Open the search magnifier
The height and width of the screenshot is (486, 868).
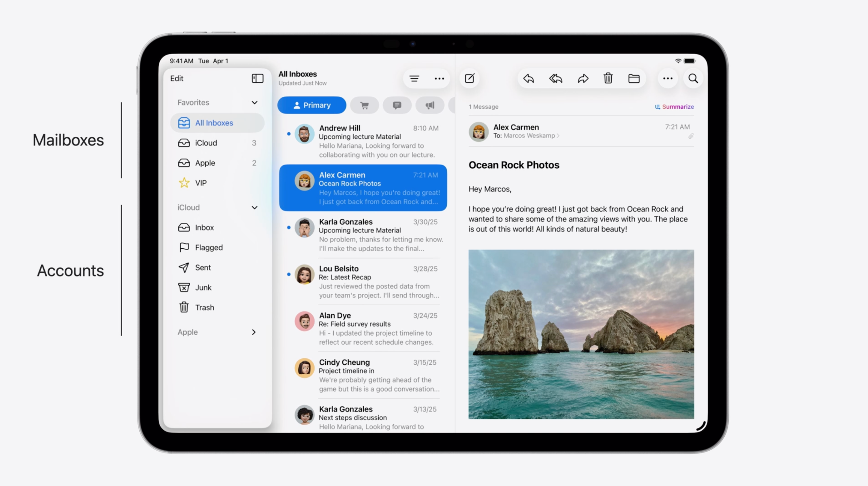(x=693, y=79)
